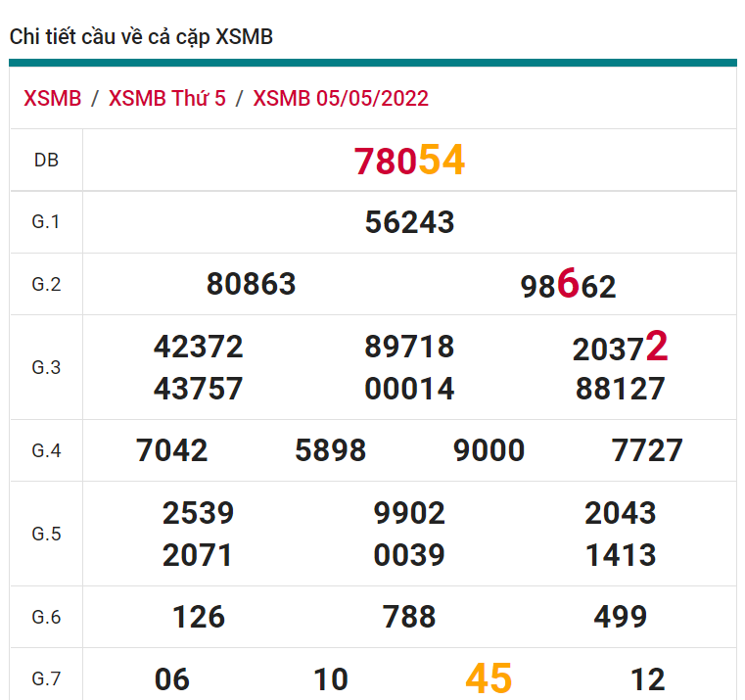The image size is (745, 700).
Task: Click the XSMB Thứ 5 breadcrumb link
Action: pyautogui.click(x=166, y=99)
